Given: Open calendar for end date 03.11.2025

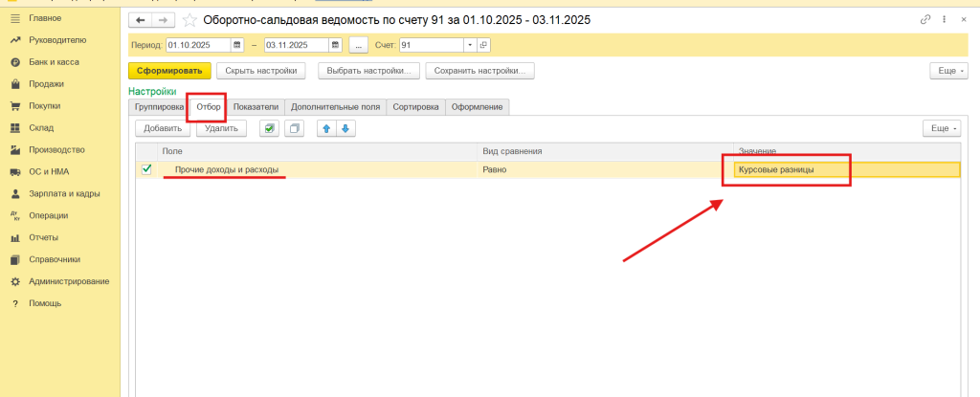Looking at the screenshot, I should pos(336,45).
